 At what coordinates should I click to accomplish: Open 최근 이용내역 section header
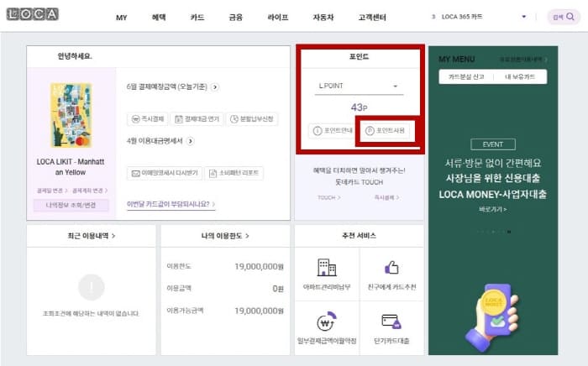point(91,236)
